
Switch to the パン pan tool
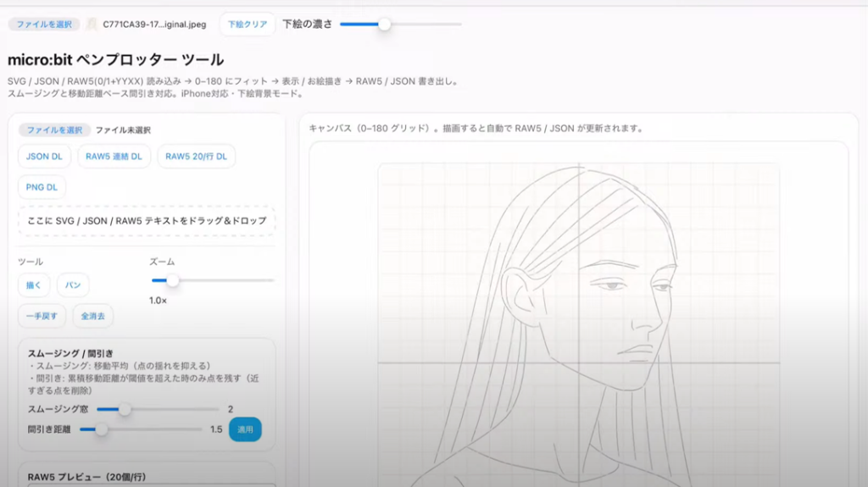pyautogui.click(x=74, y=285)
